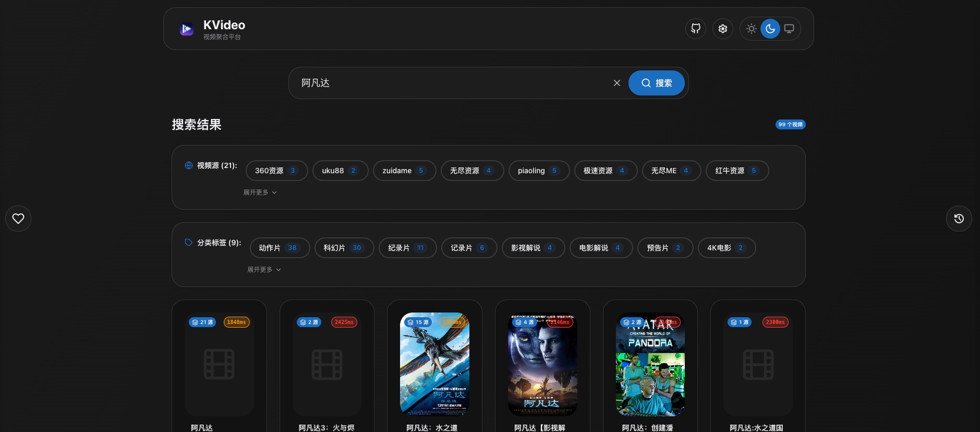The width and height of the screenshot is (980, 432).
Task: Click the KVideo title text
Action: [x=224, y=25]
